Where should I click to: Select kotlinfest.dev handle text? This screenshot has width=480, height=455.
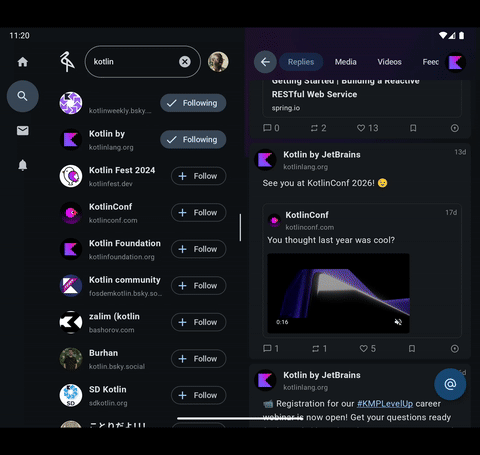click(111, 184)
